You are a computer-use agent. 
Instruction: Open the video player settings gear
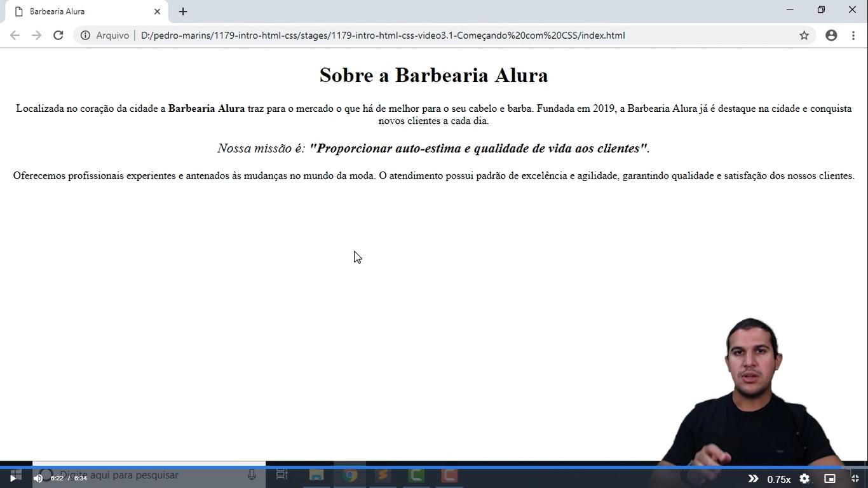804,478
